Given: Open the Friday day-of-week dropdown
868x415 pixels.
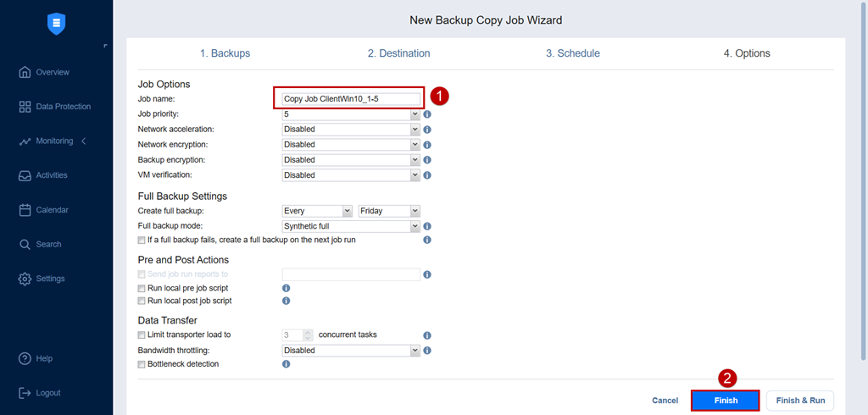Looking at the screenshot, I should [389, 212].
